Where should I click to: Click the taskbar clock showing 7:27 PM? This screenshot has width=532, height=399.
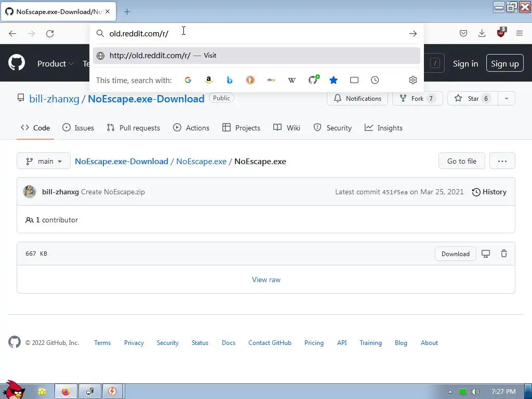[503, 392]
